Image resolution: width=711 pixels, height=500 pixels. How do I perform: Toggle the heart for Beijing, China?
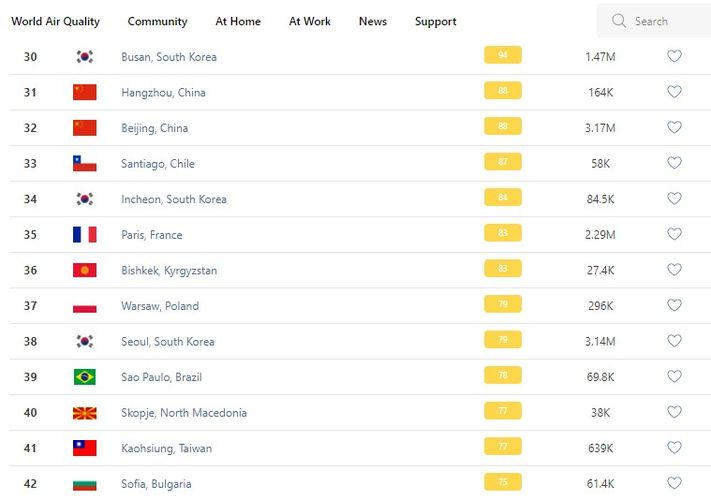674,128
